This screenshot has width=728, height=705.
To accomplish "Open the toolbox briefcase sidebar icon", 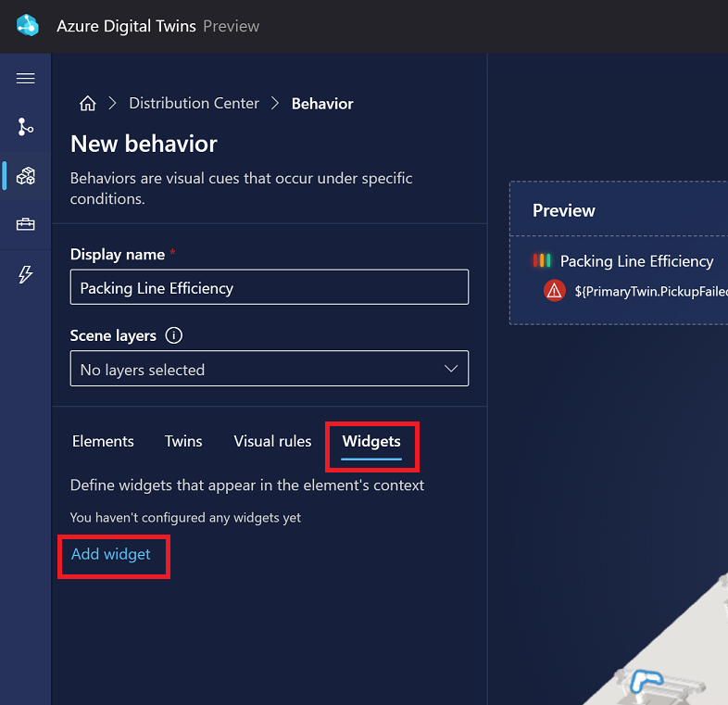I will point(26,225).
